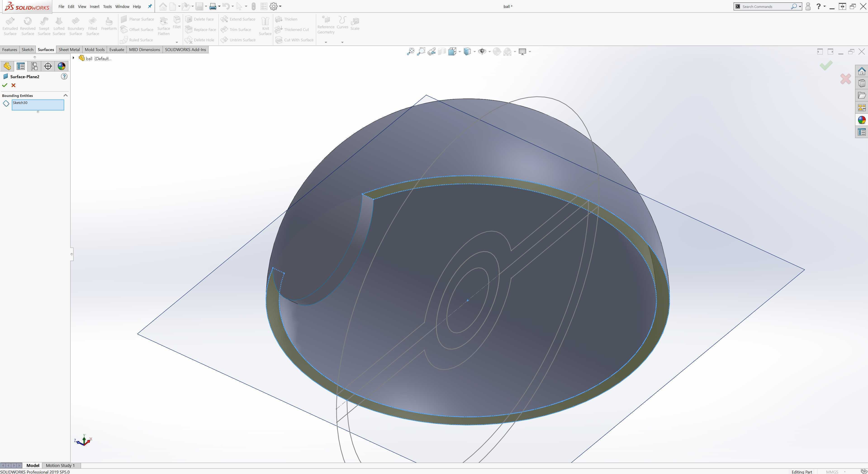Switch to the Evaluate tab
This screenshot has width=868, height=474.
(x=117, y=49)
